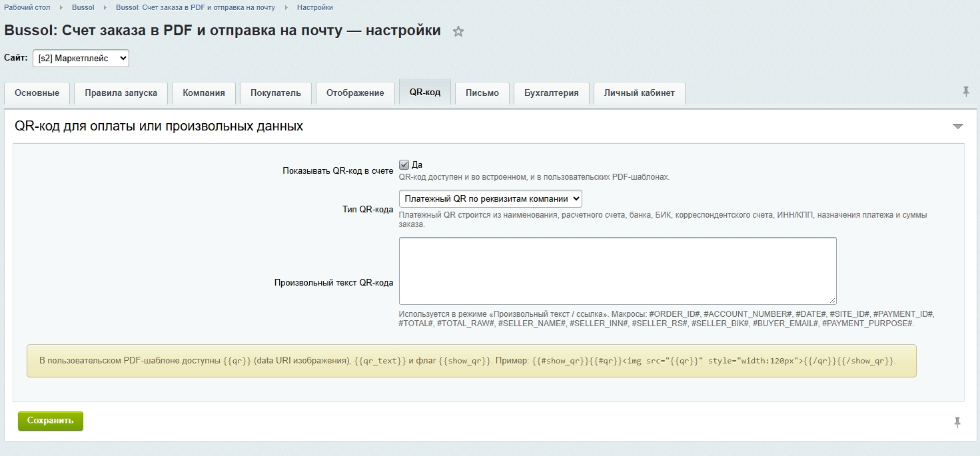
Task: Click the hint «Используется в режиме «Произвольный текст / ссылка»»
Action: 666,318
